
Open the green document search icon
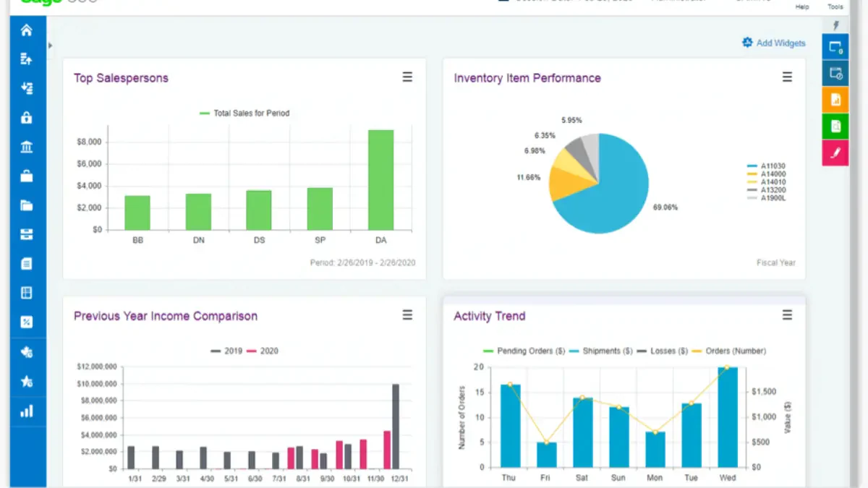(x=835, y=127)
